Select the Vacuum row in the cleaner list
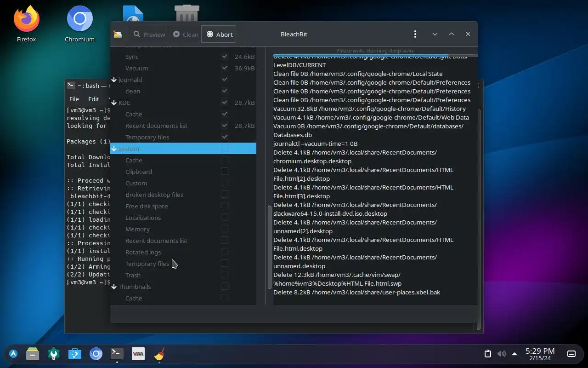 tap(183, 68)
